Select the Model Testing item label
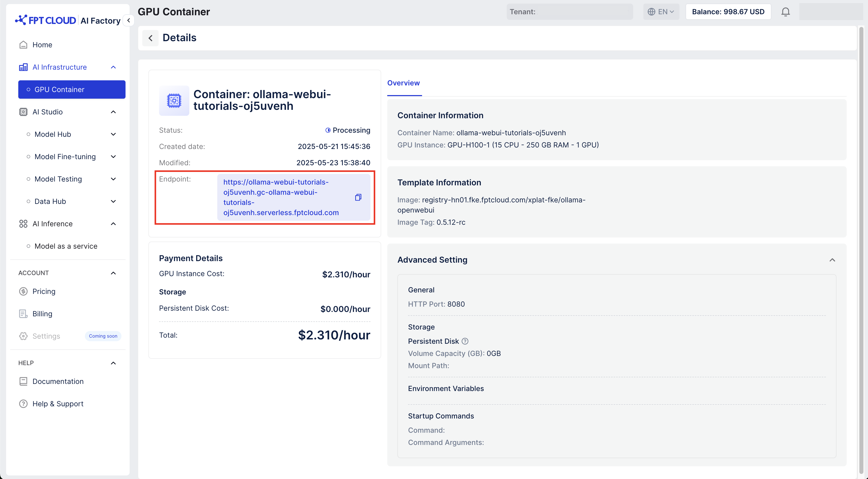 click(x=58, y=179)
